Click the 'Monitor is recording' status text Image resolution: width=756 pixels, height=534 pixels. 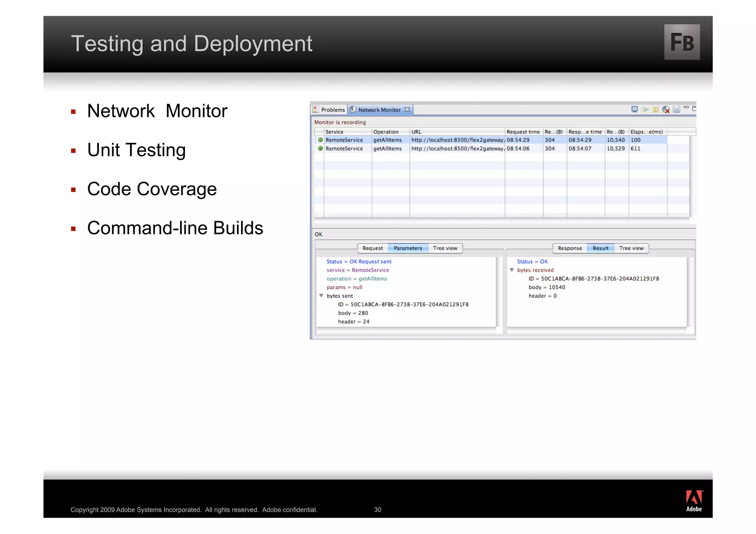click(x=340, y=122)
